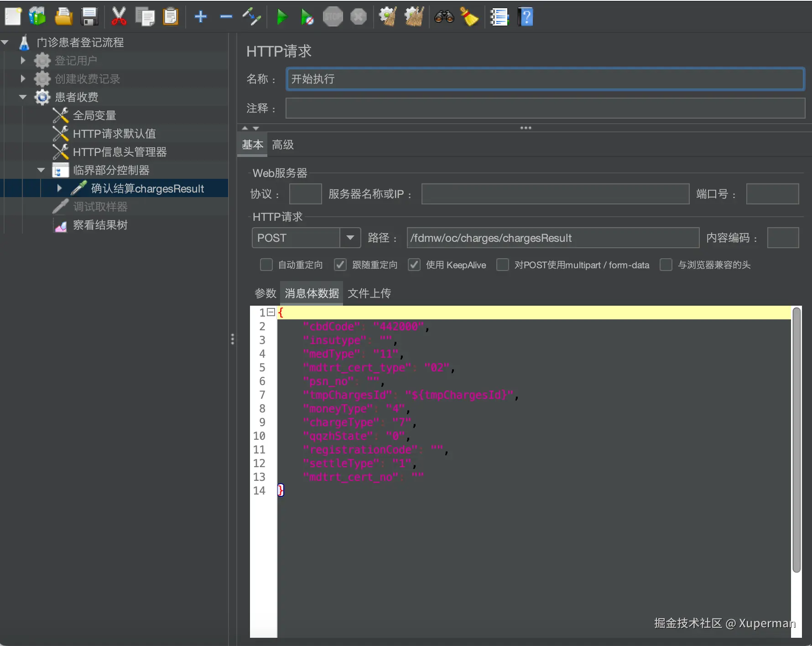Image resolution: width=812 pixels, height=646 pixels.
Task: Select the 创建收费记录 thread group
Action: tap(87, 79)
